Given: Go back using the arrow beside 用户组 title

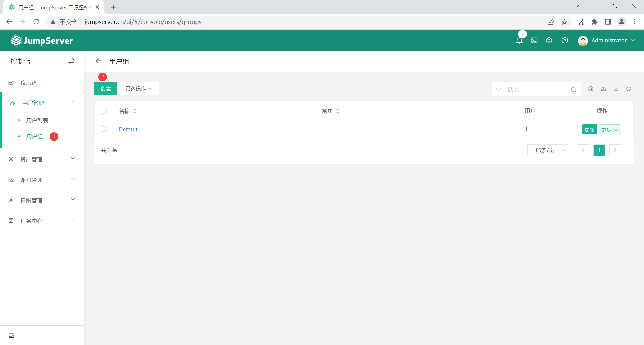Looking at the screenshot, I should tap(99, 61).
